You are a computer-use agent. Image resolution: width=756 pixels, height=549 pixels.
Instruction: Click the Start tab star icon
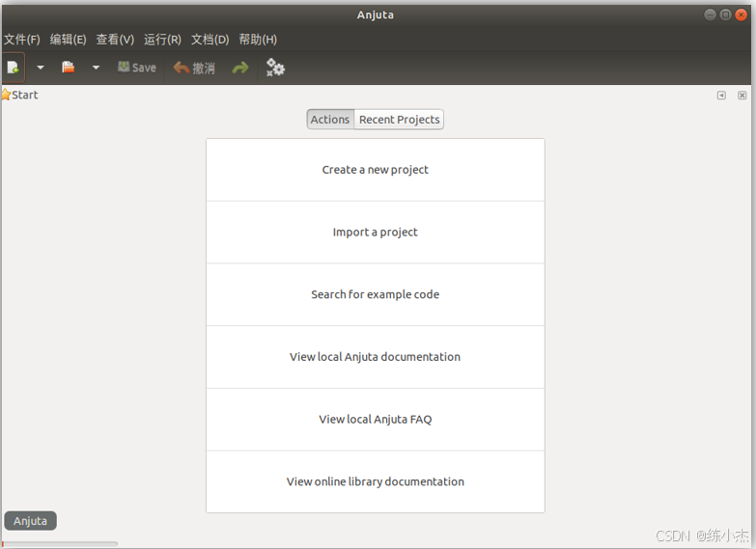coord(6,95)
